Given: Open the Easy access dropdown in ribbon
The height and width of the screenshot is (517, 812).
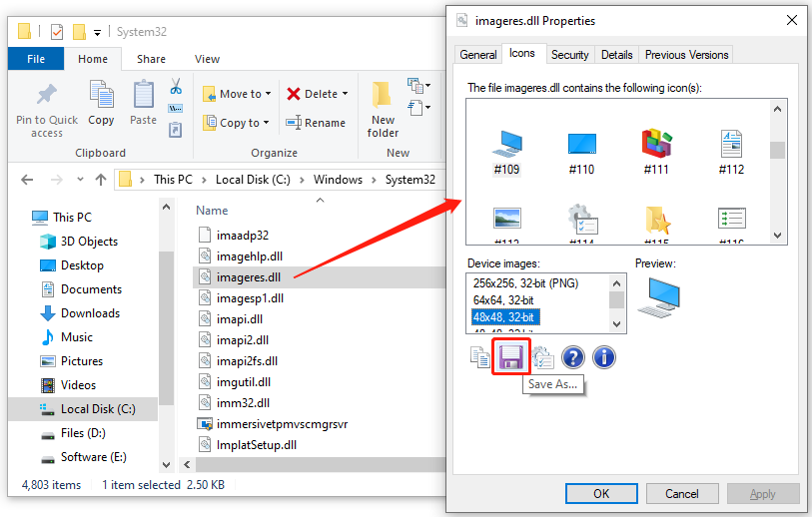Looking at the screenshot, I should 418,108.
